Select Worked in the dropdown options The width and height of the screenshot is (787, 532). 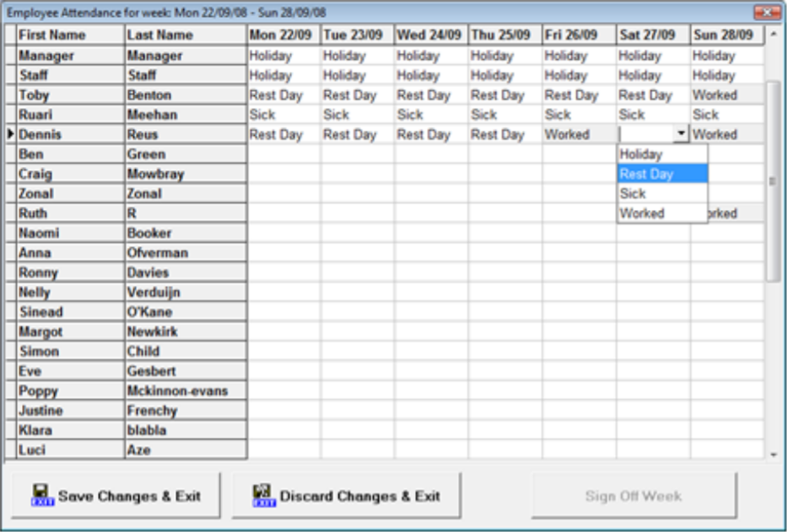[x=642, y=213]
